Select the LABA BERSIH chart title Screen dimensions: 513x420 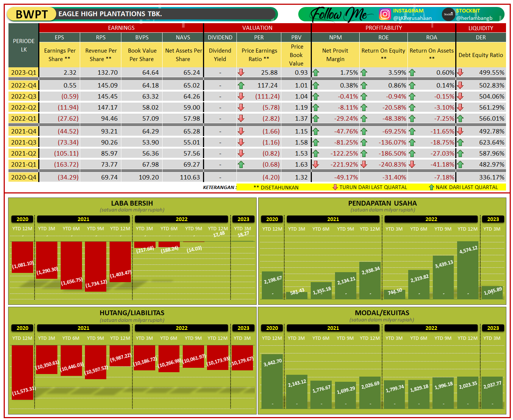click(x=132, y=203)
